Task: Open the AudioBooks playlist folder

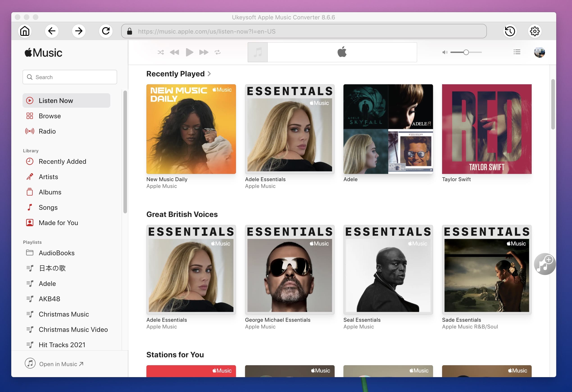Action: pyautogui.click(x=57, y=253)
